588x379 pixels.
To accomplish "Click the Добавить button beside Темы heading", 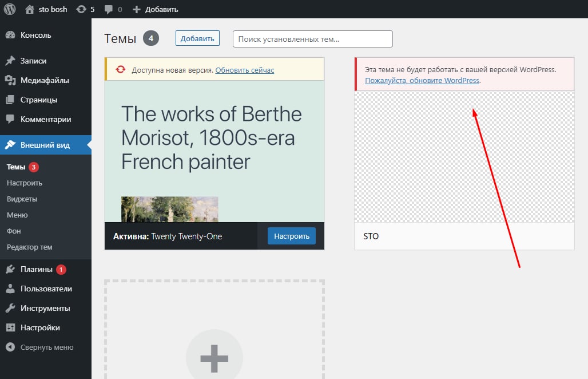I will pyautogui.click(x=197, y=38).
